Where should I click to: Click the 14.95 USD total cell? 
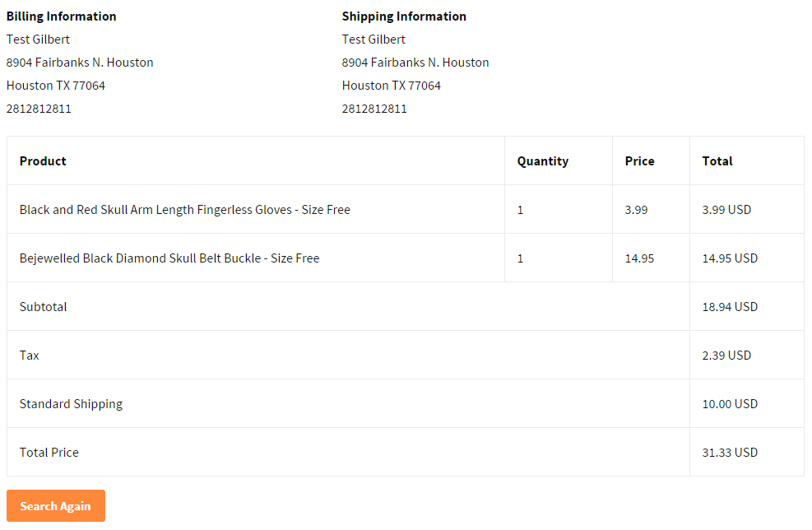pos(730,258)
